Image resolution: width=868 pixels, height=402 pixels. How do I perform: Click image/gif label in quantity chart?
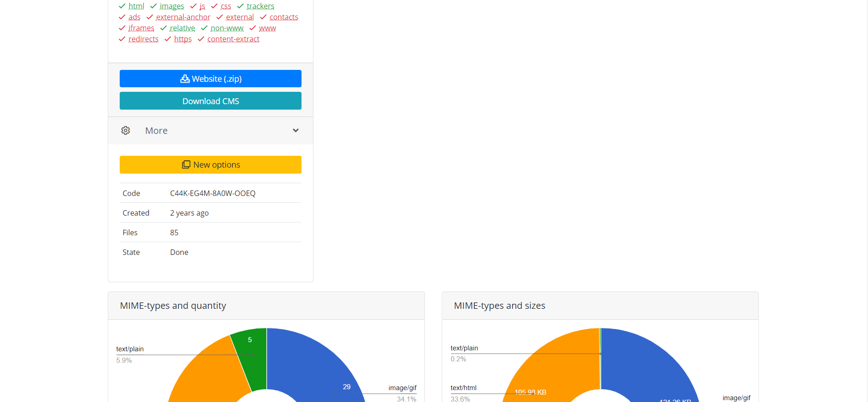[x=402, y=388]
